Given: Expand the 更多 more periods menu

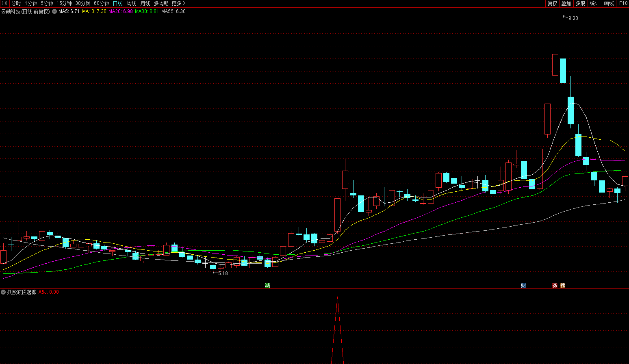Looking at the screenshot, I should point(178,3).
